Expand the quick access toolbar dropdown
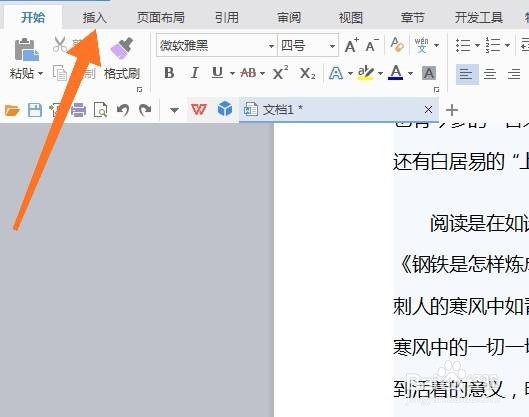529x417 pixels. coord(174,110)
